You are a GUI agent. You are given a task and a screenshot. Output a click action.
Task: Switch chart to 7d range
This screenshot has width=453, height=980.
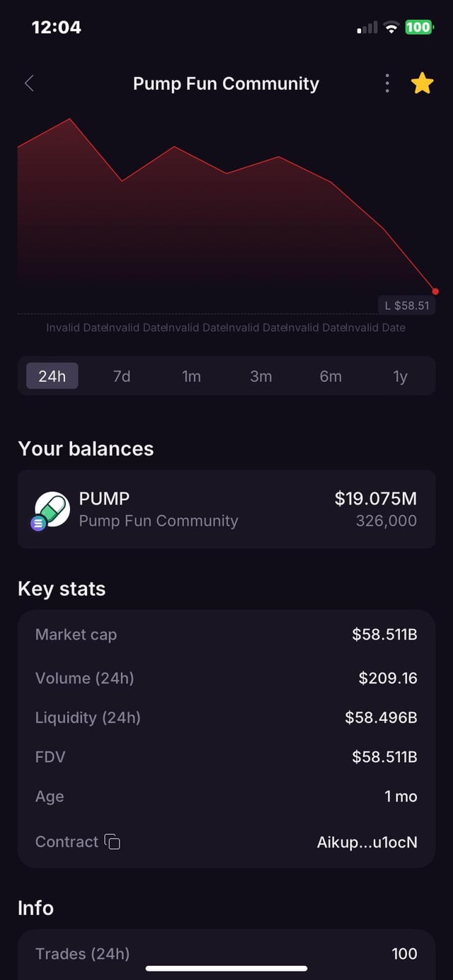[122, 376]
